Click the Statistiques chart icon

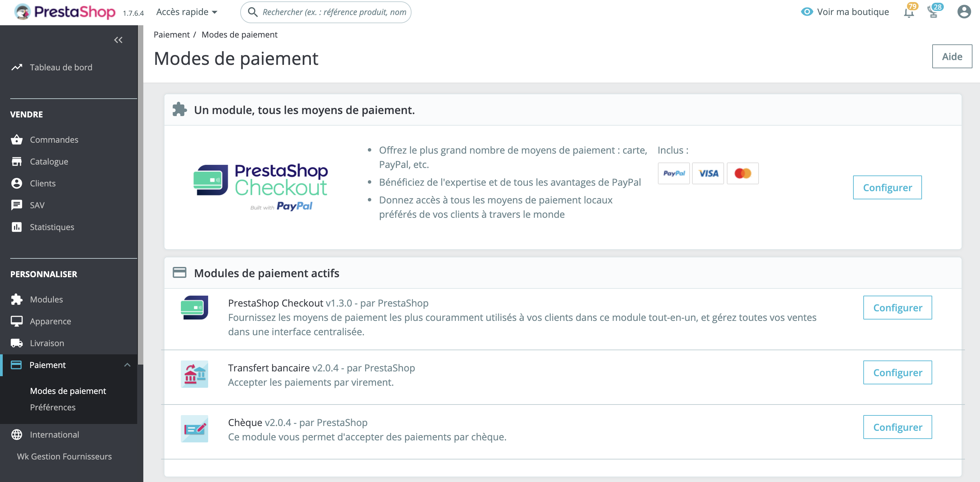[x=17, y=227]
